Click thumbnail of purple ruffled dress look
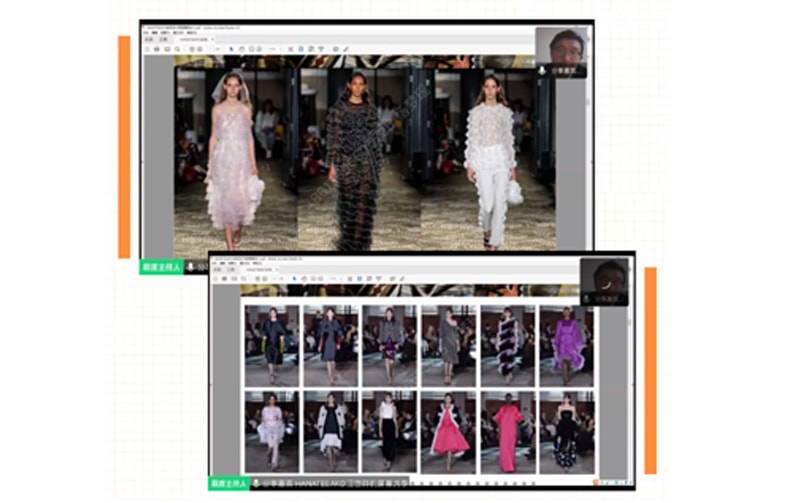The height and width of the screenshot is (503, 810). pyautogui.click(x=567, y=346)
